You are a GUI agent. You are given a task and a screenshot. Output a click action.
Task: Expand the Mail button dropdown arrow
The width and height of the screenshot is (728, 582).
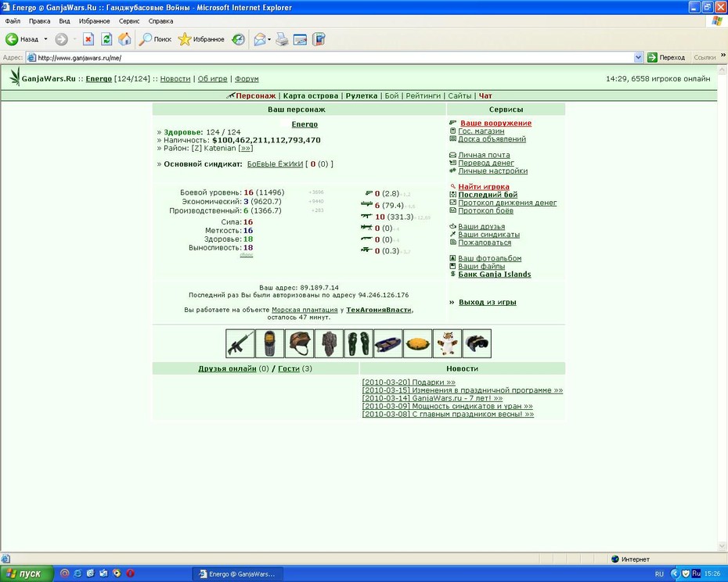point(269,39)
